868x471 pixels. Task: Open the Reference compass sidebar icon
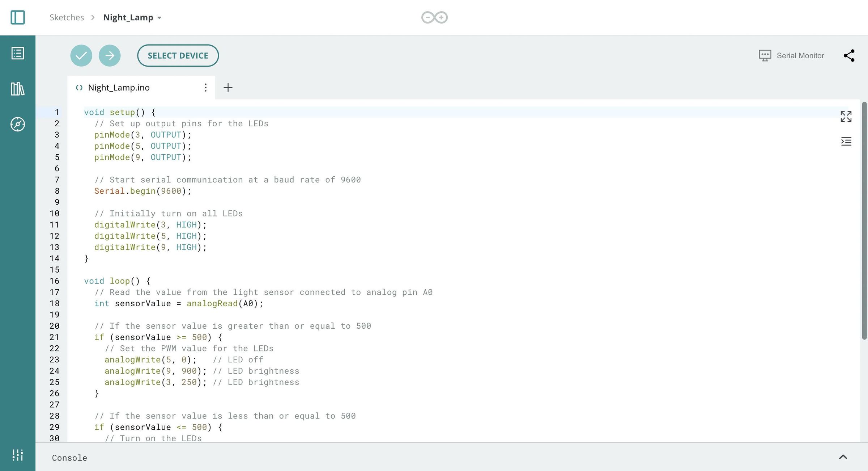[17, 124]
